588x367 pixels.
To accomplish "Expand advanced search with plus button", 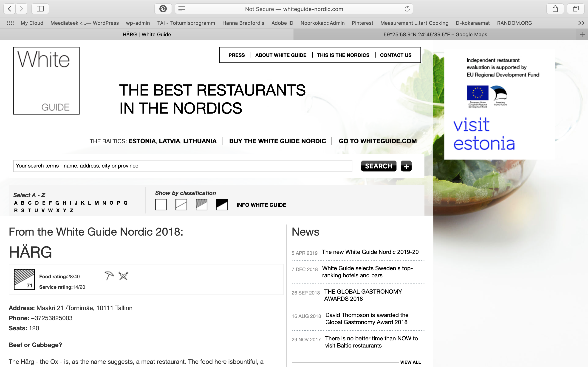I will [x=406, y=166].
